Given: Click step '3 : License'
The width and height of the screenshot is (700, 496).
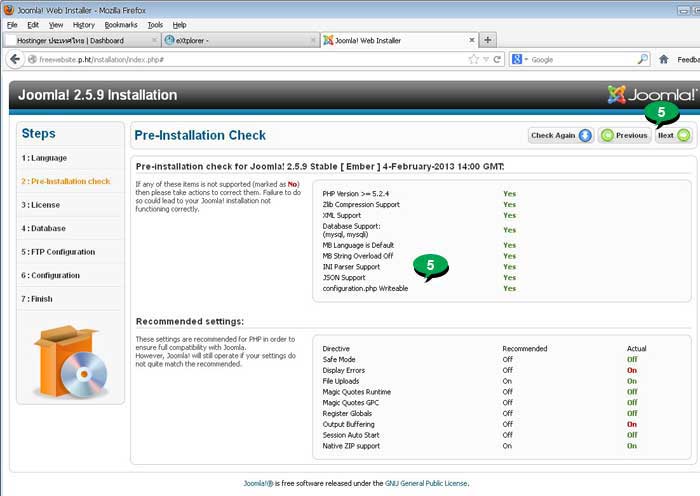Looking at the screenshot, I should 40,205.
